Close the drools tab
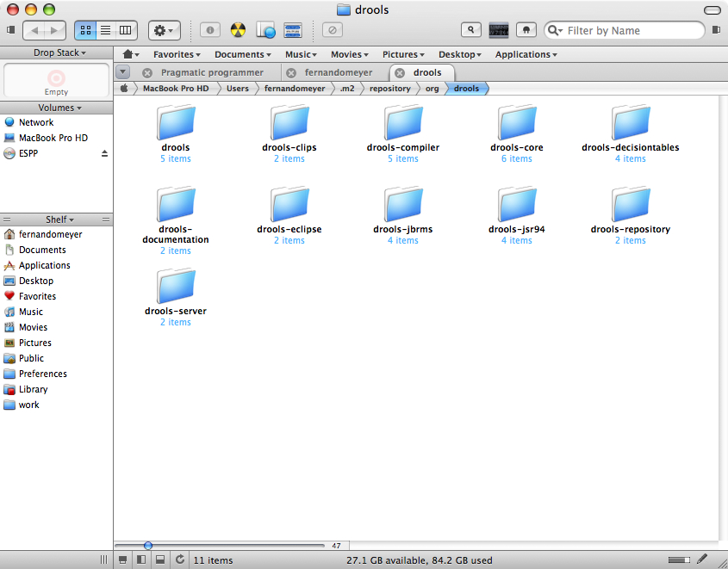Screen dimensions: 728x569 (x=399, y=73)
